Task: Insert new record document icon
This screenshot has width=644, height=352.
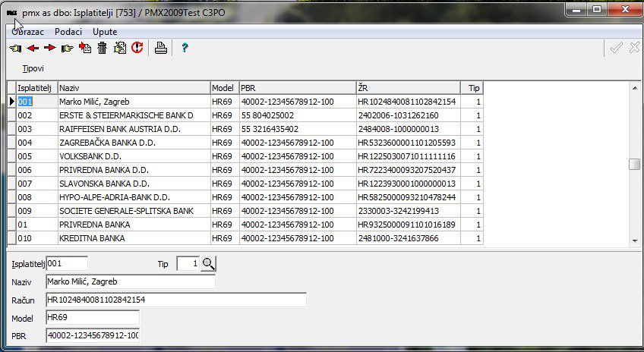Action: tap(85, 48)
